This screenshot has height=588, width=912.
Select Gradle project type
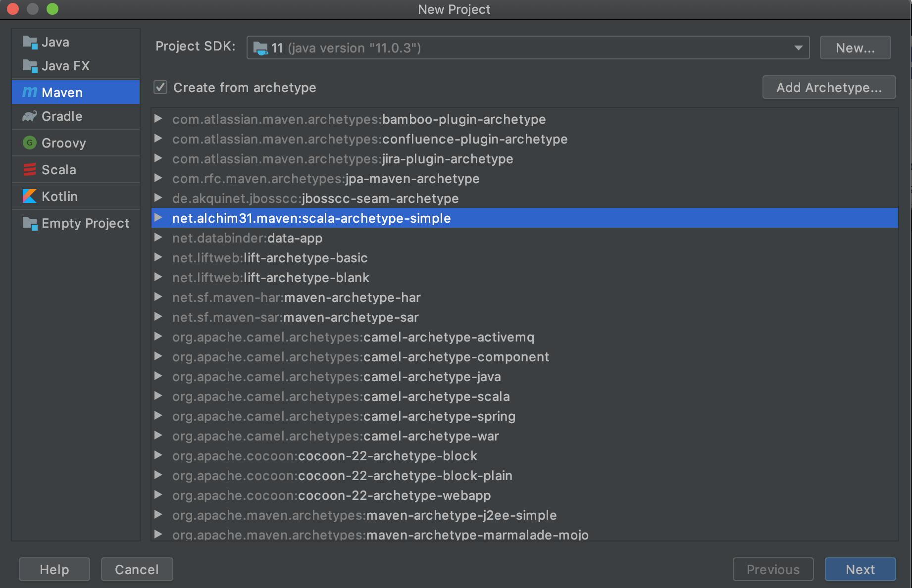coord(76,116)
